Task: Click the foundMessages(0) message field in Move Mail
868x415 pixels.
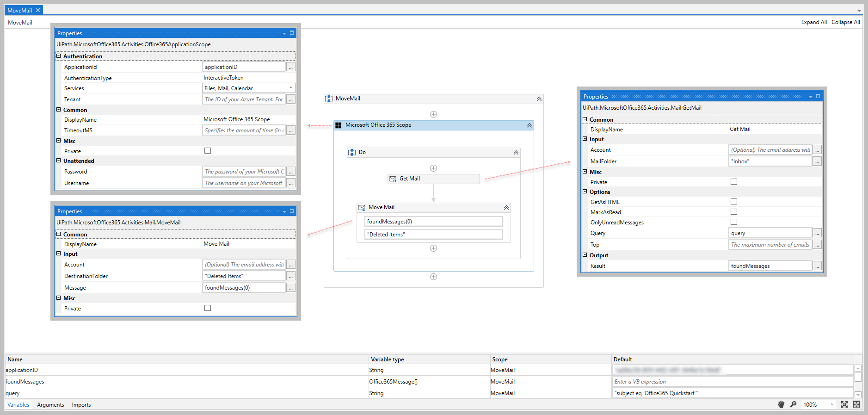Action: pyautogui.click(x=433, y=222)
